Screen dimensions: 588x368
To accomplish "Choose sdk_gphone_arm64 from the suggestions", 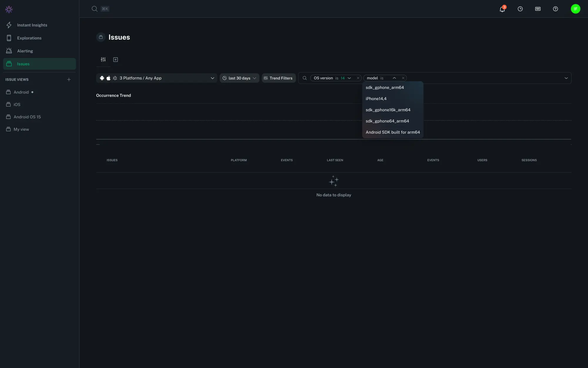I will click(385, 87).
